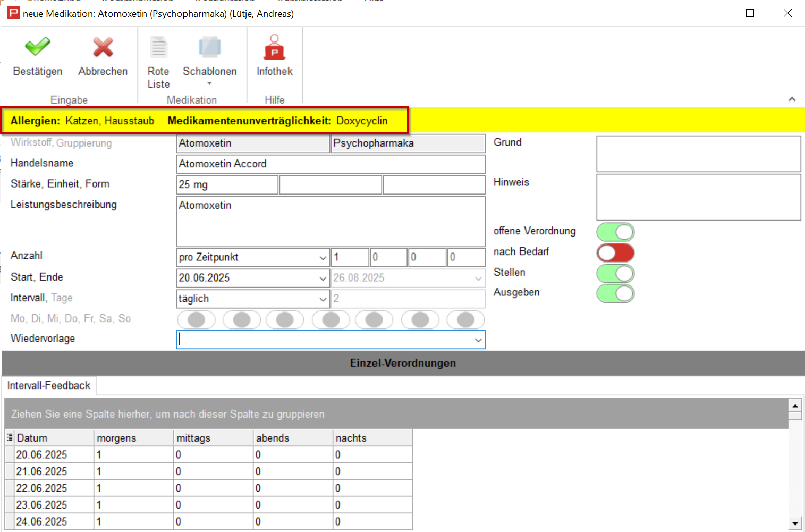
Task: Expand the täglich interval dropdown
Action: point(323,299)
